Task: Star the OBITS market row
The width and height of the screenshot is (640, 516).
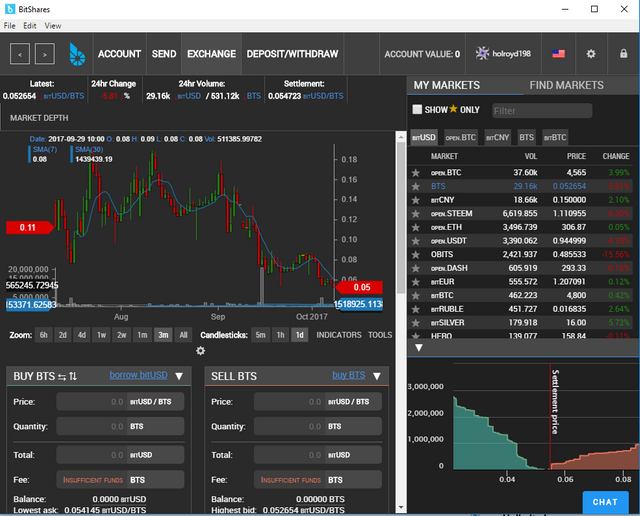Action: point(416,255)
